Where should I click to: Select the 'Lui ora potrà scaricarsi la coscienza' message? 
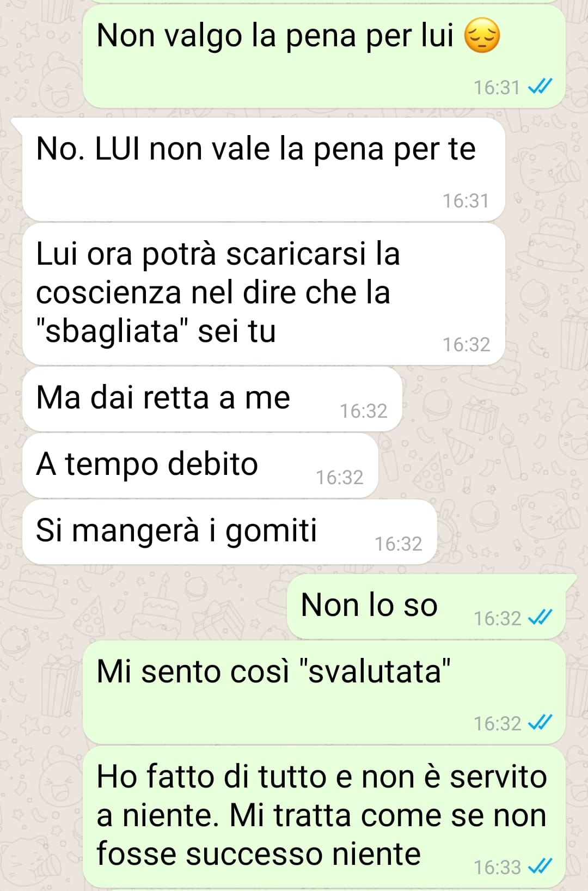pyautogui.click(x=264, y=294)
